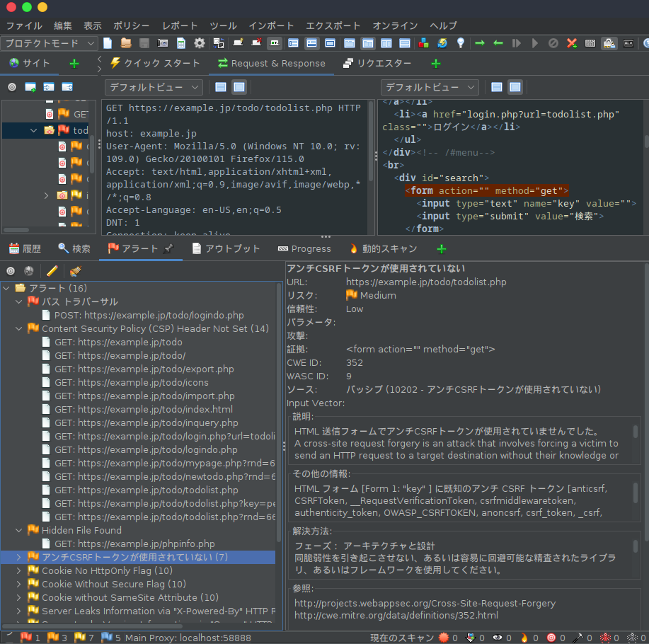Viewport: 649px width, 644px height.
Task: Toggle expand-information layout icon in toolbar
Action: pos(311,43)
